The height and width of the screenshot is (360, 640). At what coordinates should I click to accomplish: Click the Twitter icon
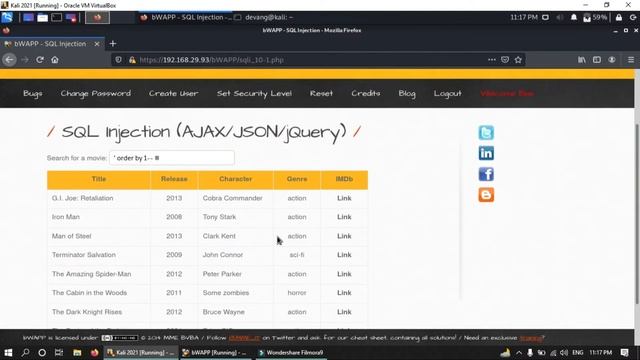486,133
